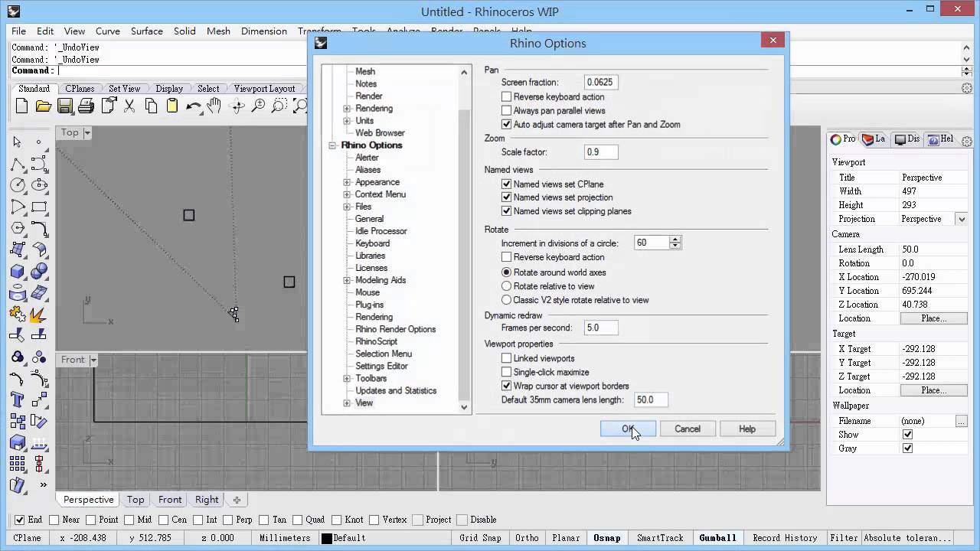
Task: Expand the Modeling Aids tree node
Action: click(x=347, y=280)
